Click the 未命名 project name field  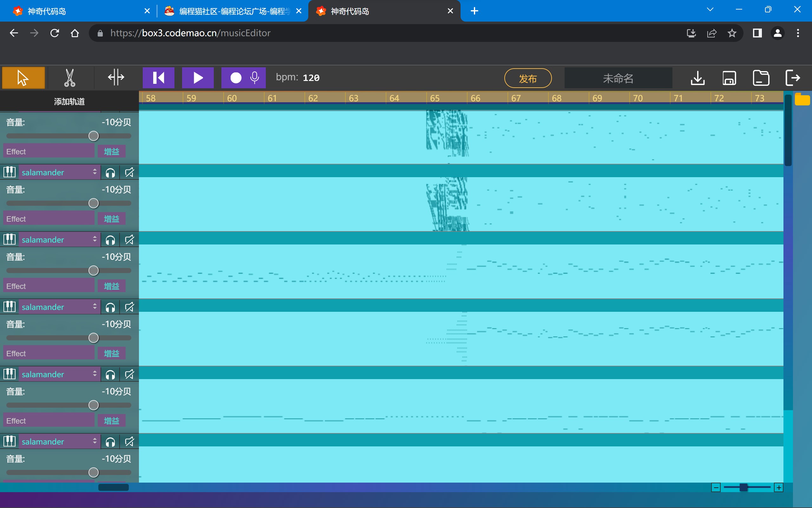[618, 78]
